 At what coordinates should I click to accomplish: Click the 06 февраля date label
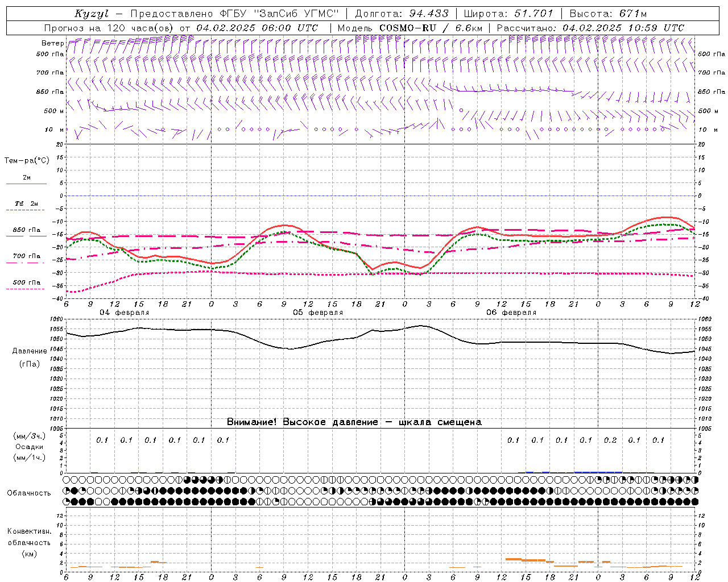click(x=511, y=313)
